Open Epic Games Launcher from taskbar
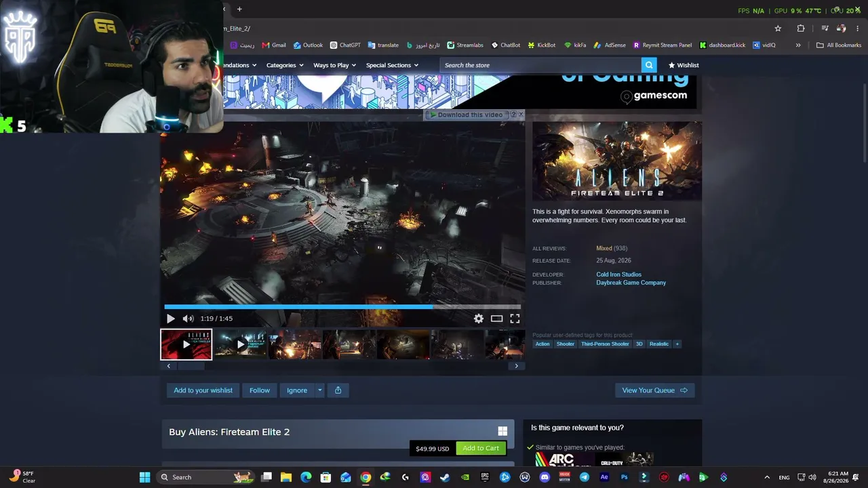The width and height of the screenshot is (868, 488). [x=485, y=477]
